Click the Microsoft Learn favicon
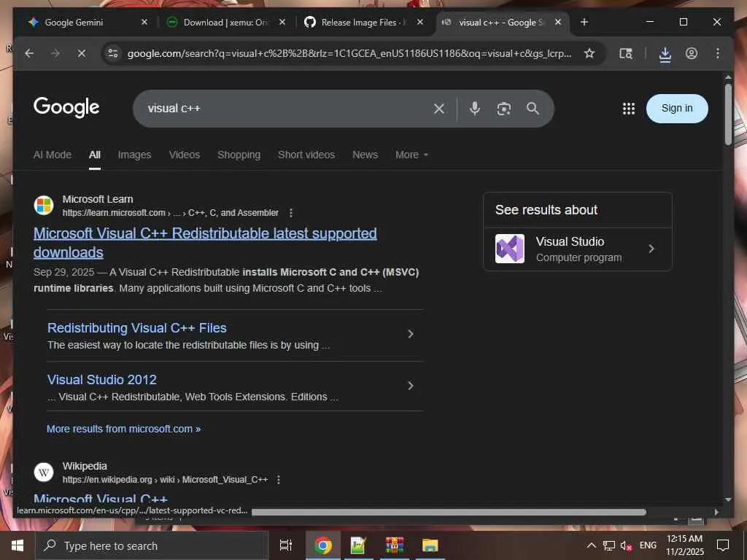Image resolution: width=747 pixels, height=560 pixels. coord(43,206)
